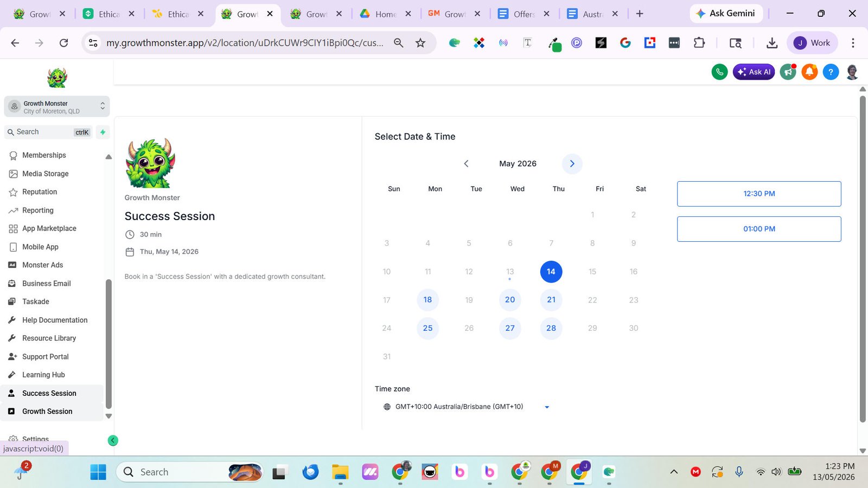Open Chrome extensions puzzle icon
This screenshot has width=868, height=488.
[699, 43]
